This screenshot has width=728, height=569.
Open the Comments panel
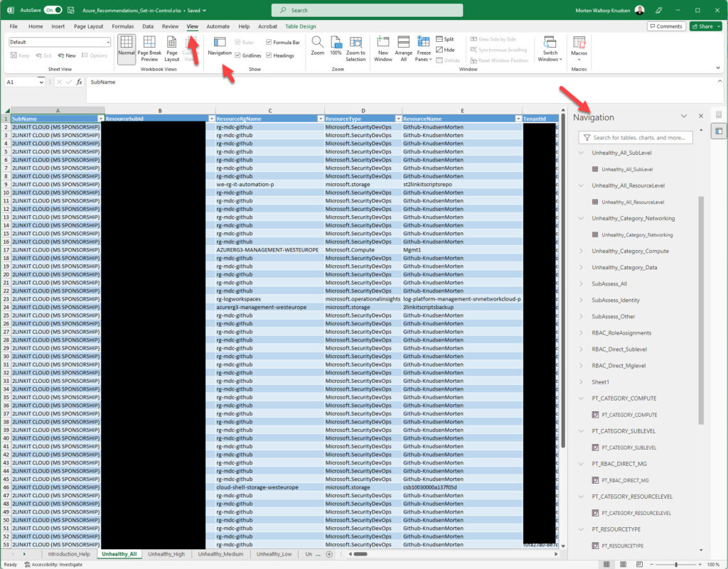point(666,26)
